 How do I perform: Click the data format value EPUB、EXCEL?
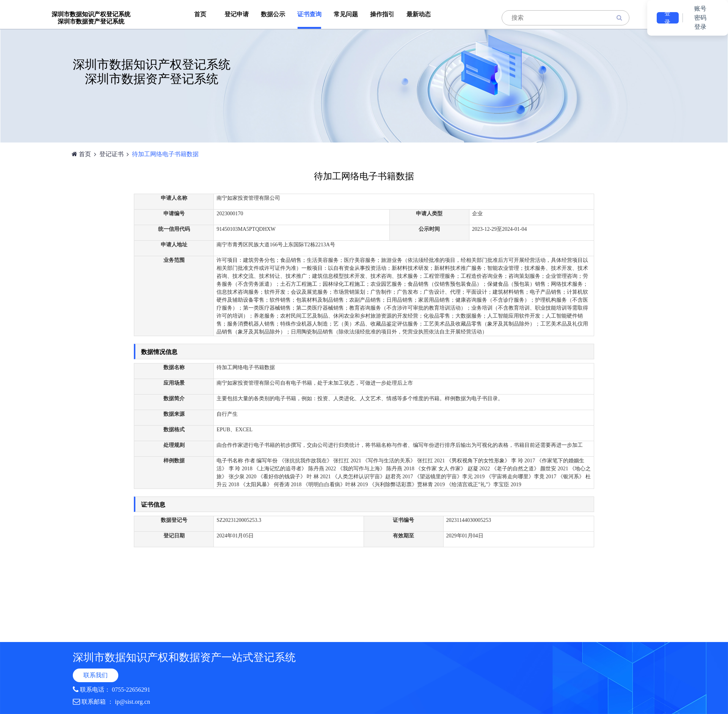(234, 429)
